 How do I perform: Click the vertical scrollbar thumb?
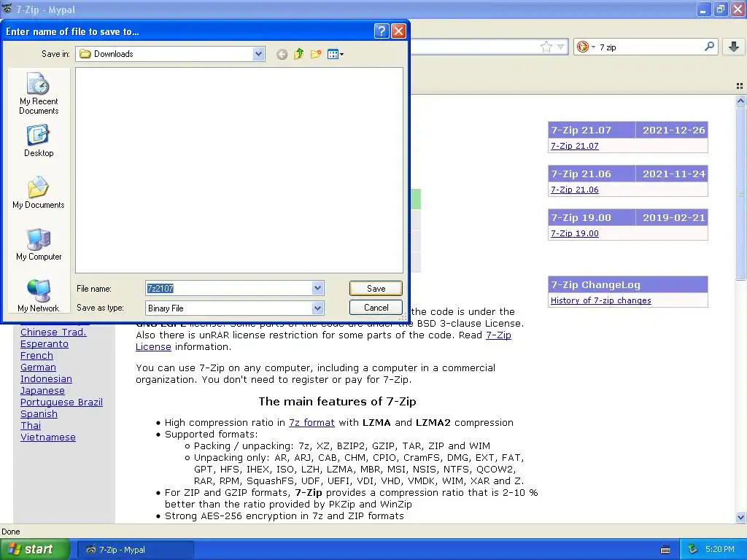[740, 194]
